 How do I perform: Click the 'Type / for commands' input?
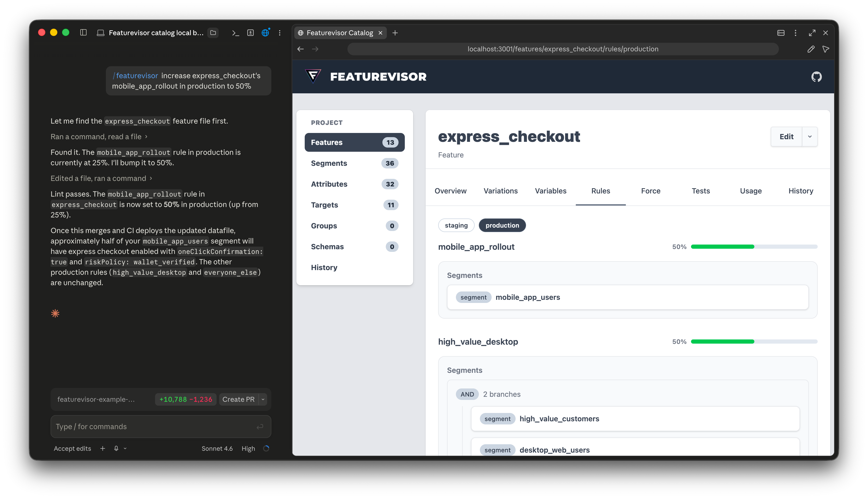point(161,426)
